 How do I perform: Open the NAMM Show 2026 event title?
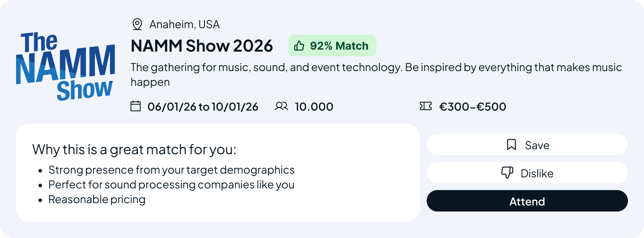[x=202, y=46]
